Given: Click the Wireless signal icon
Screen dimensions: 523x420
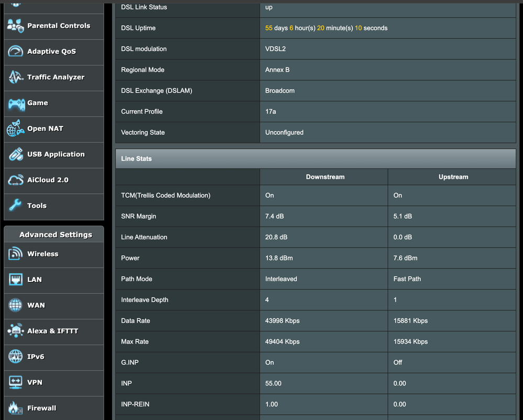Looking at the screenshot, I should click(16, 254).
